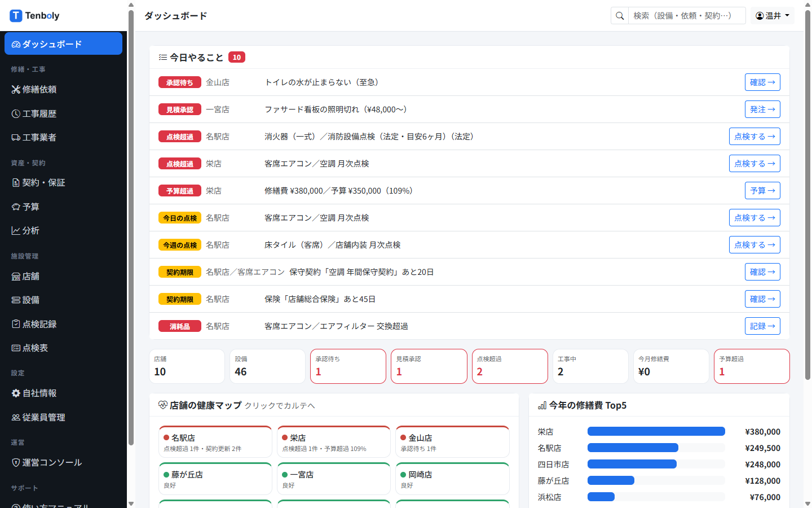
Task: Click the 見積承認 status badge
Action: pyautogui.click(x=180, y=110)
